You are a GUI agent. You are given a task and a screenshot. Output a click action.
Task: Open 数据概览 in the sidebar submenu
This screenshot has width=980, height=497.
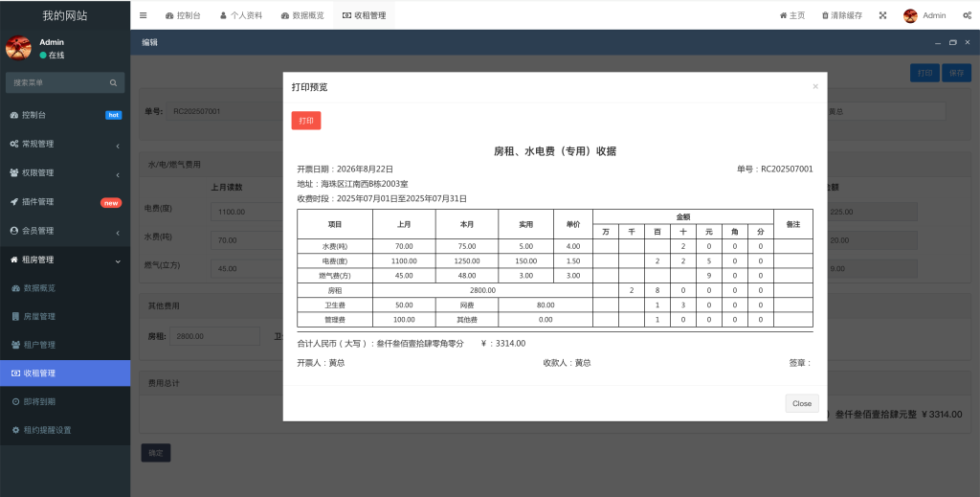click(x=65, y=288)
